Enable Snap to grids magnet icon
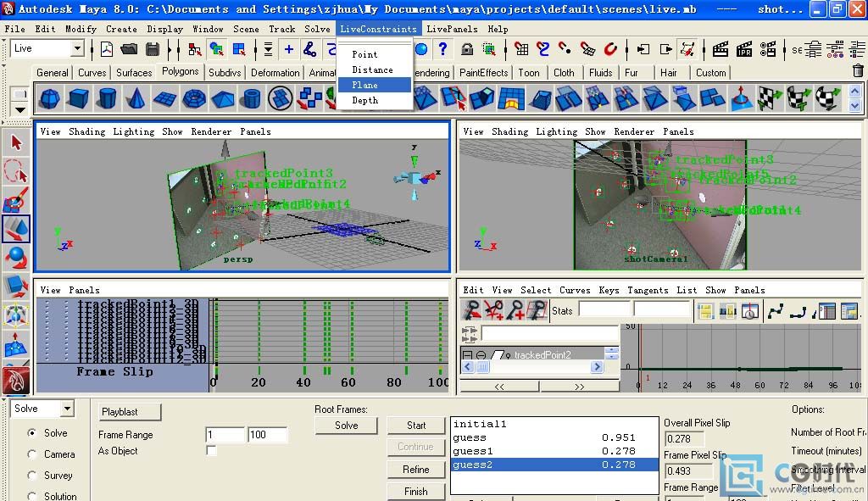Screen dimensions: 868x501 point(521,49)
